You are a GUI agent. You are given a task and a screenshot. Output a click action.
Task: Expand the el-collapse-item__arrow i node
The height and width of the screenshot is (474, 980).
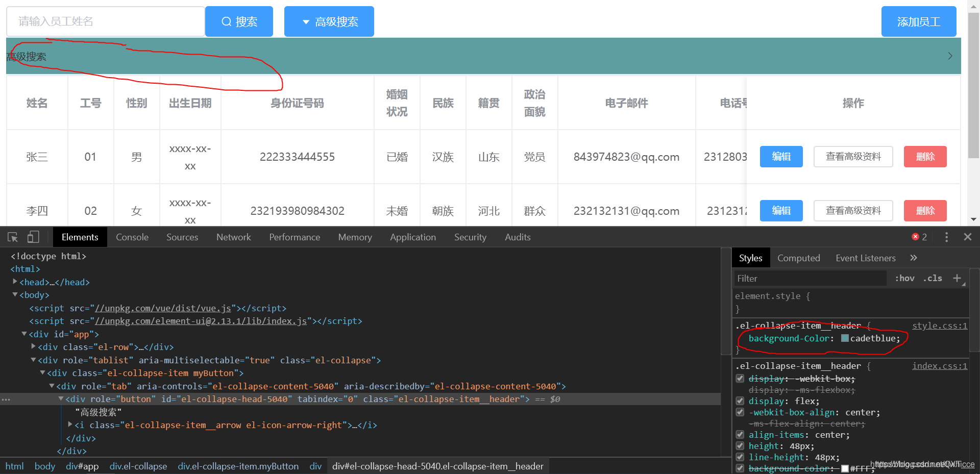[70, 425]
